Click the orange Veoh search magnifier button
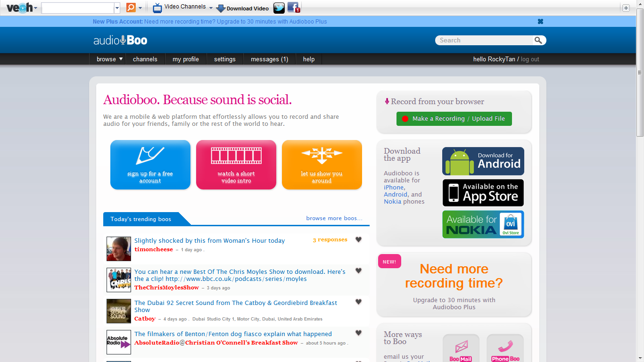Viewport: 644px width, 362px height. 131,8
